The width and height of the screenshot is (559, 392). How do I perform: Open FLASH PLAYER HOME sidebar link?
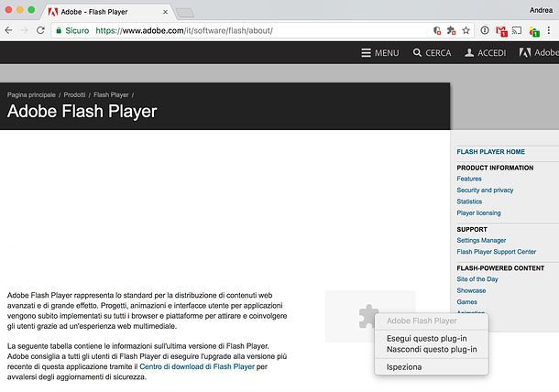490,152
